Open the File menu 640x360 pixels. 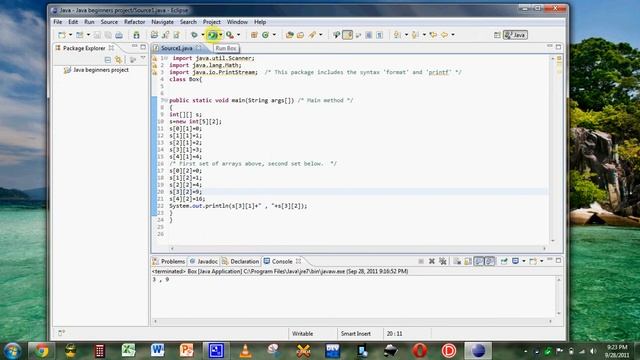click(x=58, y=22)
